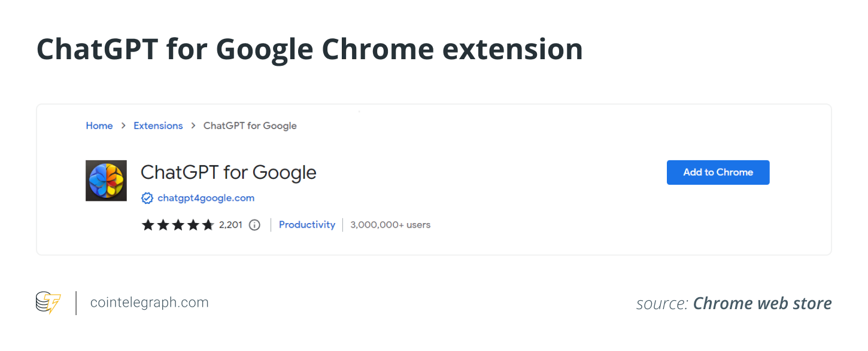The image size is (868, 351).
Task: Click the ChatGPT for Google breadcrumb text
Action: (250, 126)
